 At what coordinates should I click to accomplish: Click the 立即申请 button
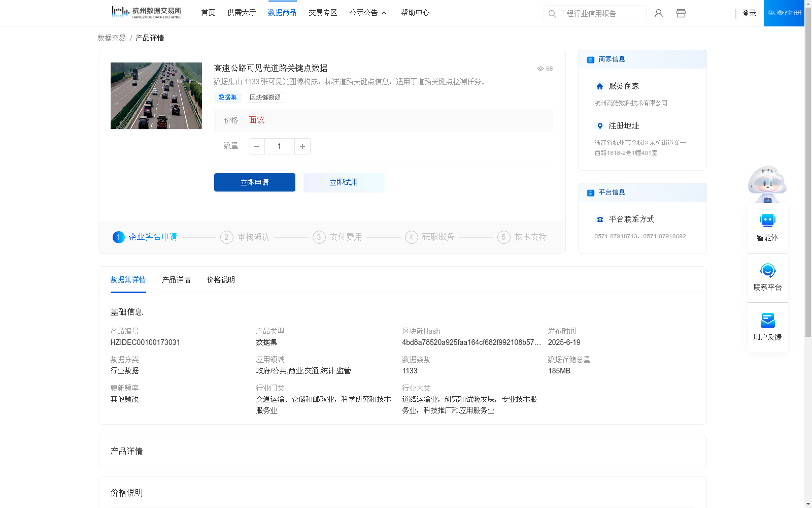point(255,182)
